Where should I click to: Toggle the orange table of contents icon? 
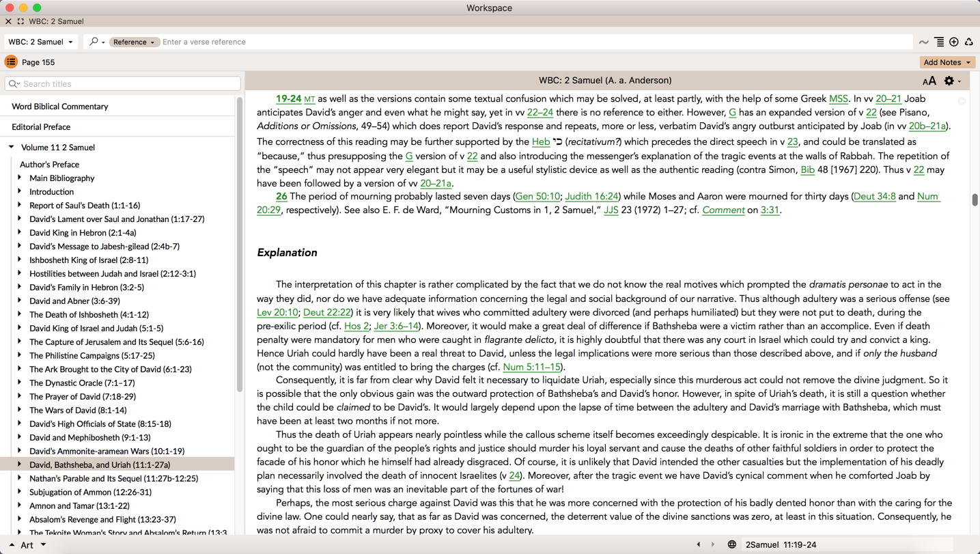click(11, 62)
